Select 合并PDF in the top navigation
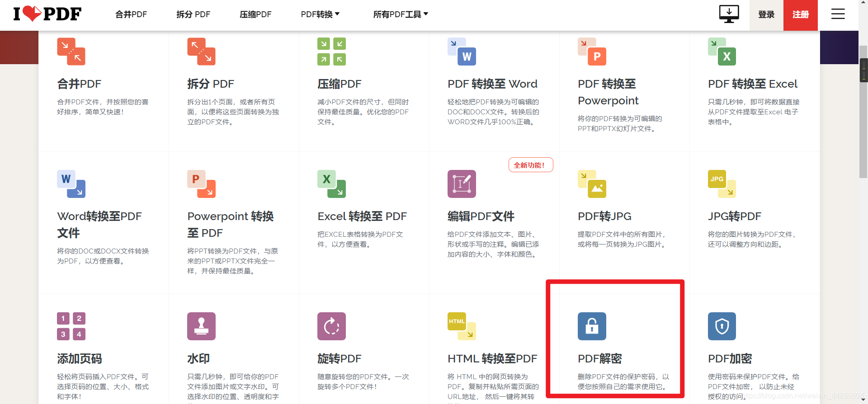 131,14
